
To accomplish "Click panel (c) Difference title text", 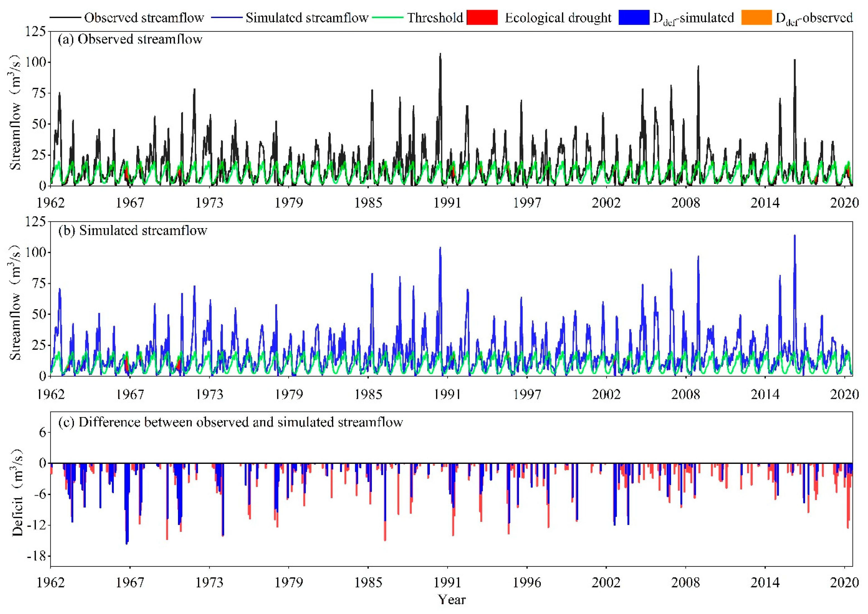I will coord(231,422).
